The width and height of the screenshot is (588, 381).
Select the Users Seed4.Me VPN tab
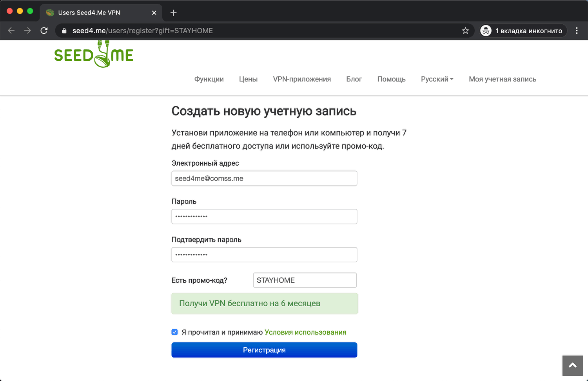point(101,13)
